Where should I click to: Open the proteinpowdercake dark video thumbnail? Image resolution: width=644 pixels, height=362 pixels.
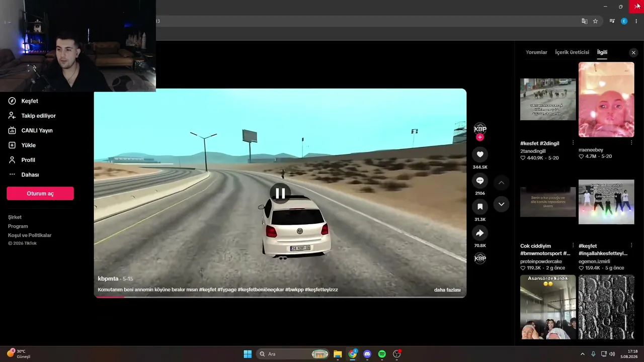[x=548, y=202]
